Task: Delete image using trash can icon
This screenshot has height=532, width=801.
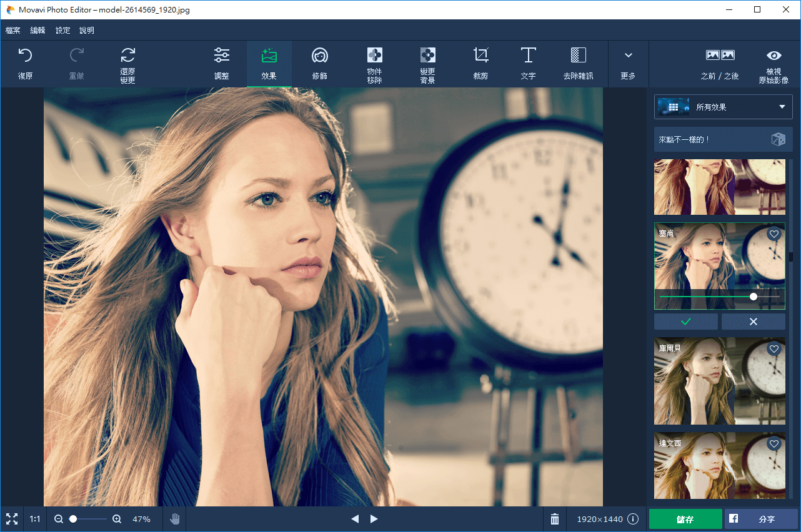Action: tap(554, 519)
